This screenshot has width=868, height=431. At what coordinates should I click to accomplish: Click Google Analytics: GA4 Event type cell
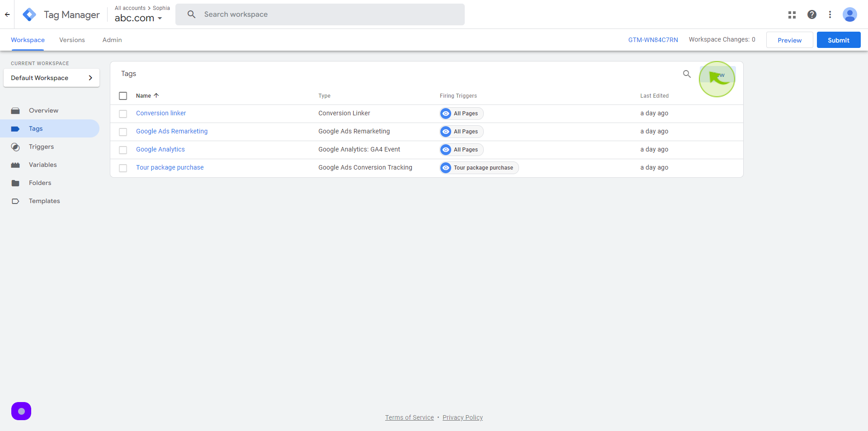pos(359,149)
